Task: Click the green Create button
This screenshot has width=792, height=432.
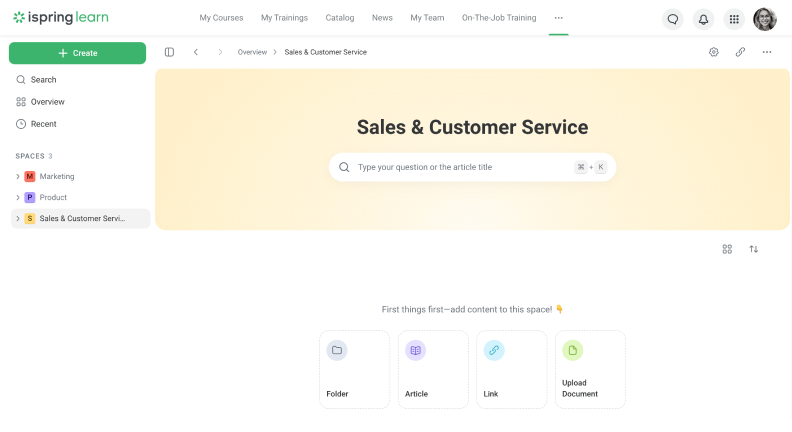Action: click(77, 53)
